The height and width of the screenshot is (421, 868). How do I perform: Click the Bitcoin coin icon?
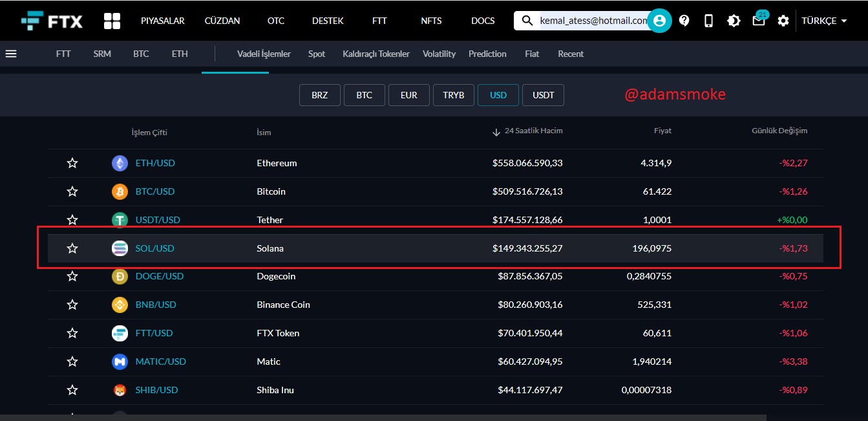coord(120,191)
